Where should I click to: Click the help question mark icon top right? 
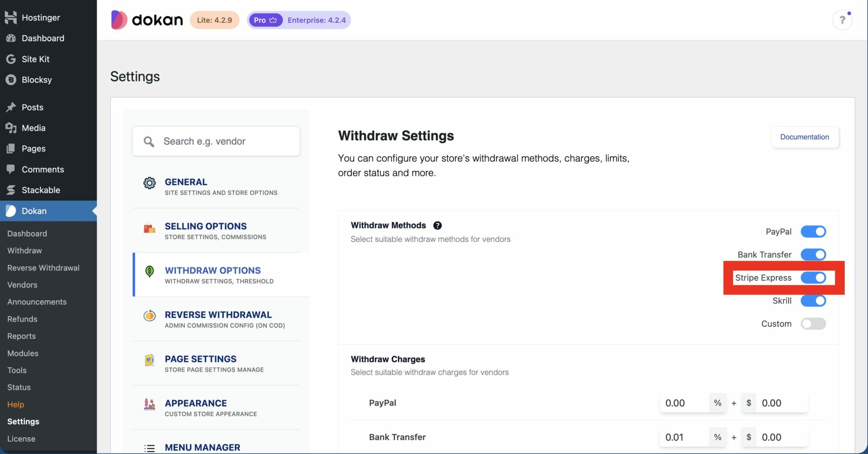[x=842, y=20]
